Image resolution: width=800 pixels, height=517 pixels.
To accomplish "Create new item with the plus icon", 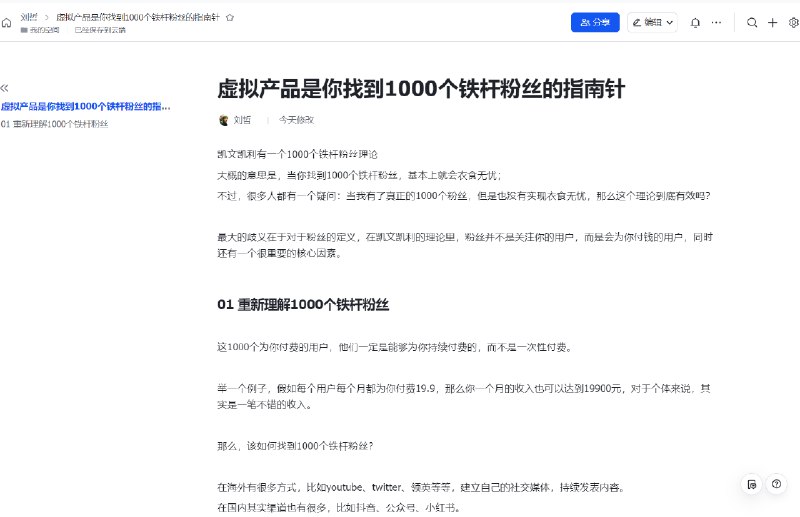I will pos(772,22).
